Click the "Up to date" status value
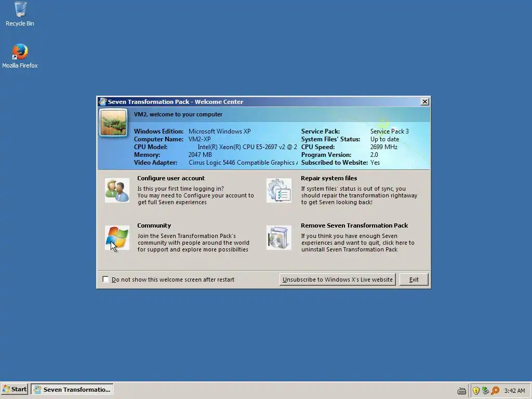 (x=385, y=139)
